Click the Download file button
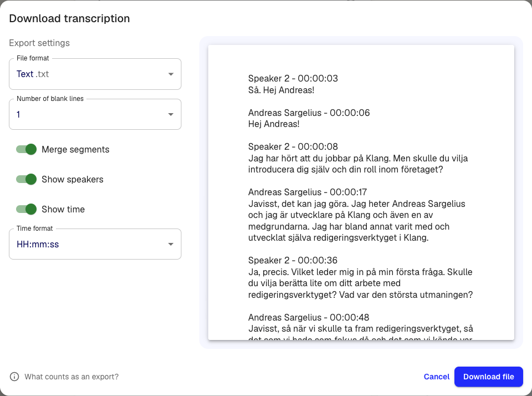Screen dimensions: 532x396 tap(488, 377)
